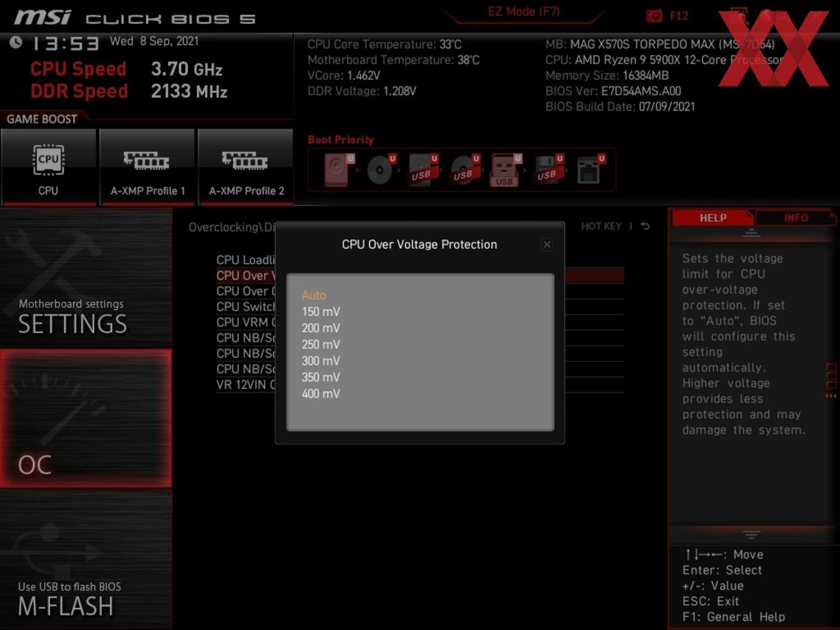Switch to the INFO tab

[796, 218]
